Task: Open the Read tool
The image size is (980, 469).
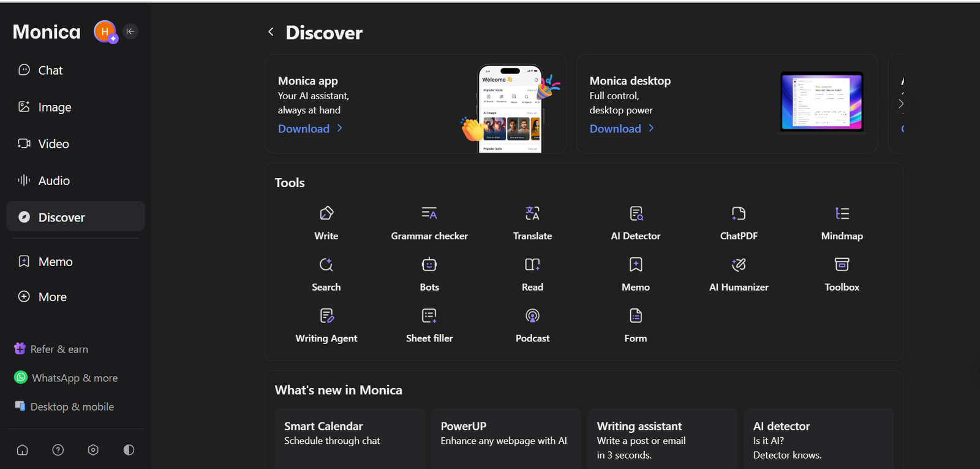Action: coord(532,275)
